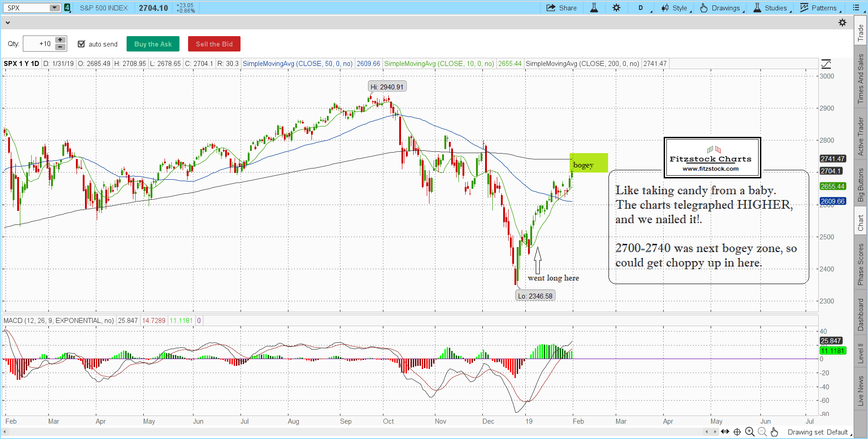Select the hand pointer drawing tool at bottom
This screenshot has width=868, height=439.
click(x=774, y=432)
